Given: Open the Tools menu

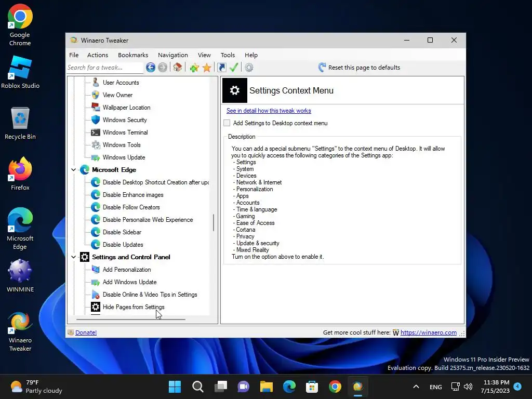Looking at the screenshot, I should 228,55.
